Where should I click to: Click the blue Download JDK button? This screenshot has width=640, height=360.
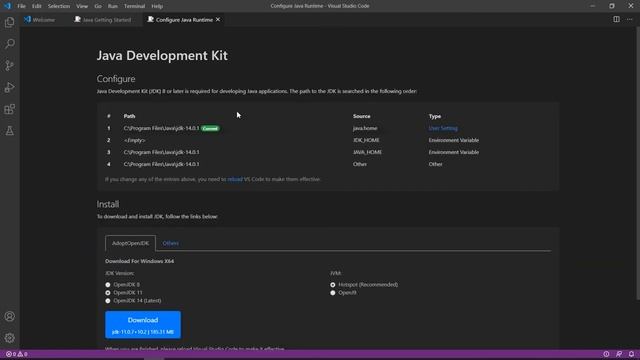143,325
